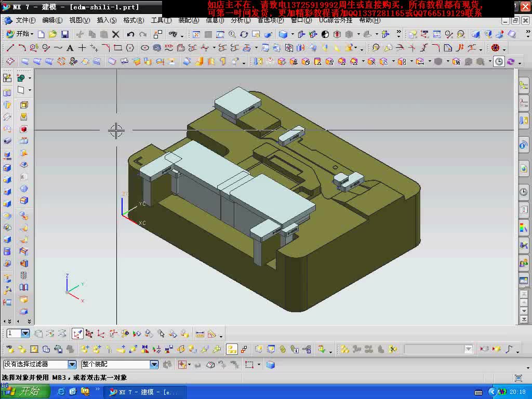
Task: Select the Ellipse curve tool
Action: point(145,48)
